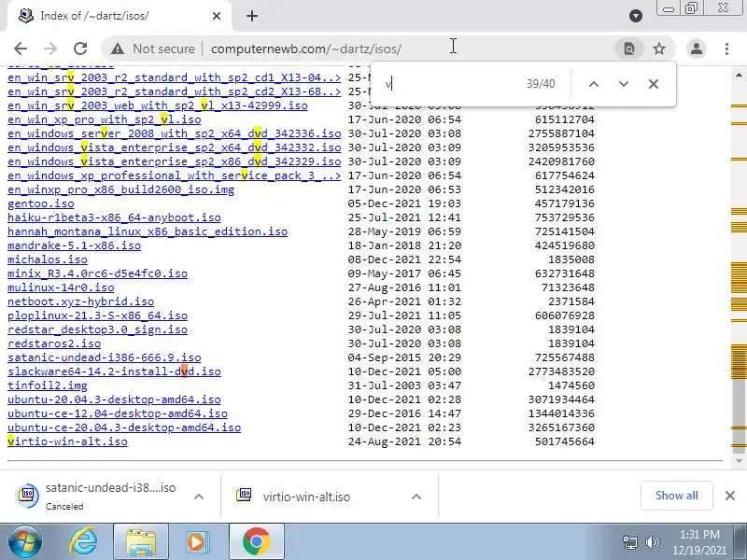Open netboot.xyz-hybrid.iso link
The height and width of the screenshot is (560, 747).
(x=81, y=301)
